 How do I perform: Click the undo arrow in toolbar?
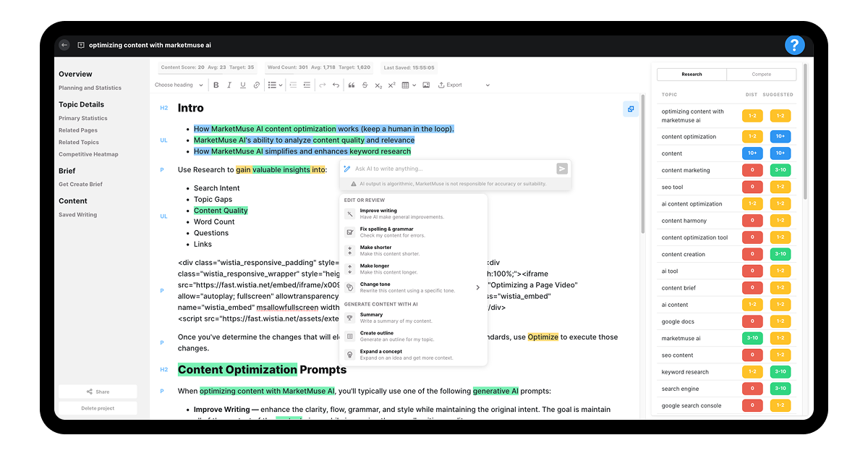pyautogui.click(x=336, y=85)
